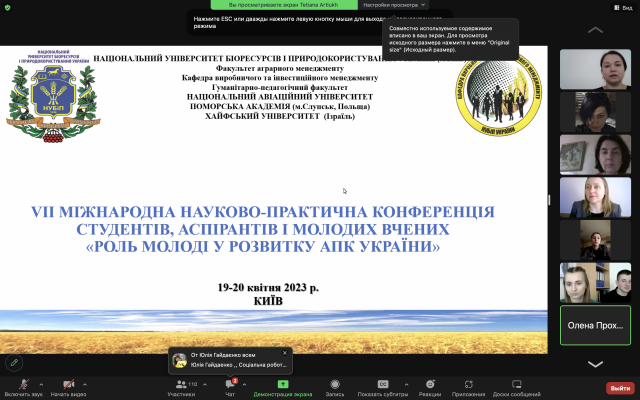Click green encryption shield icon

[x=7, y=7]
